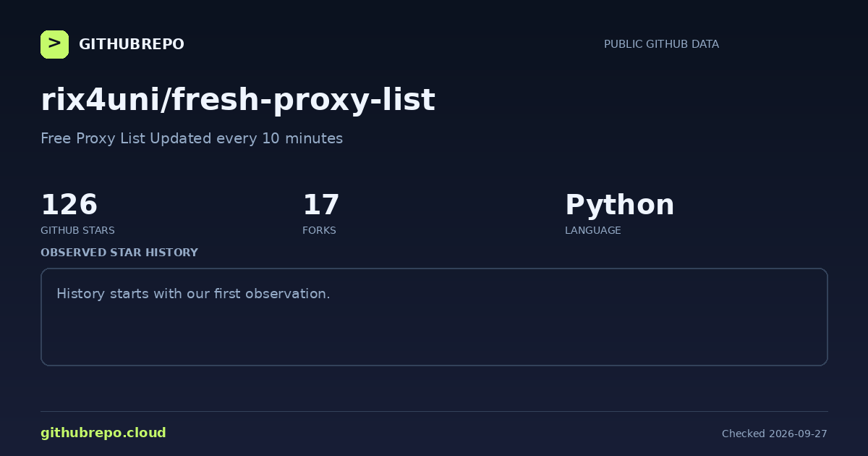The image size is (868, 456).
Task: Click the 17 forks count
Action: (321, 205)
